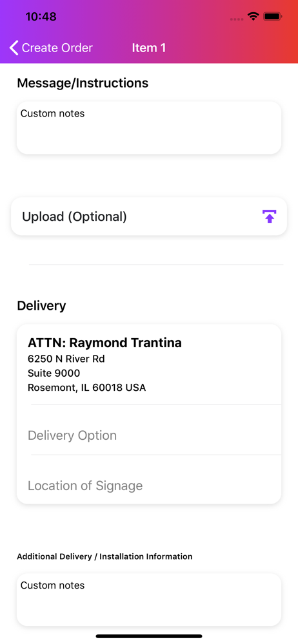The height and width of the screenshot is (644, 298).
Task: Tap the purple upload arrow icon
Action: 269,216
